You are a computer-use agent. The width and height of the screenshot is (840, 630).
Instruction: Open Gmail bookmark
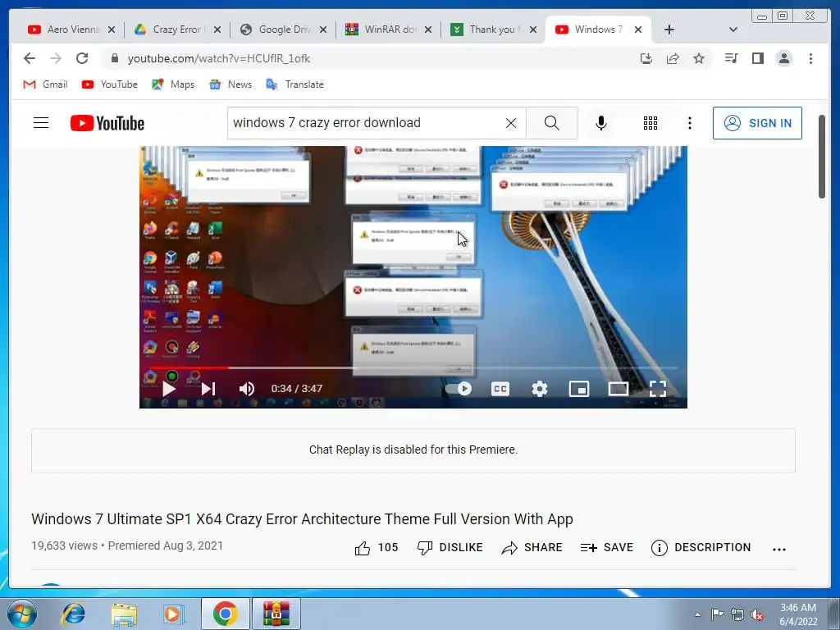[x=46, y=84]
